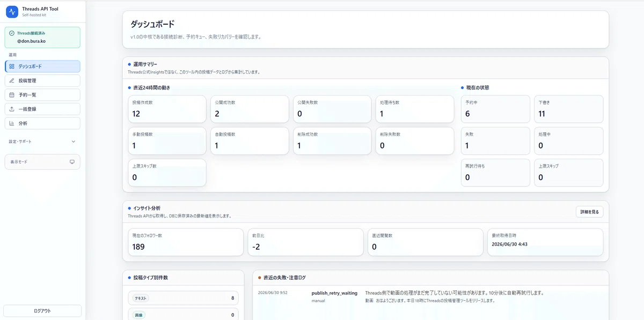The height and width of the screenshot is (320, 644).
Task: Click the 公開成功数 card showing 2
Action: 250,109
